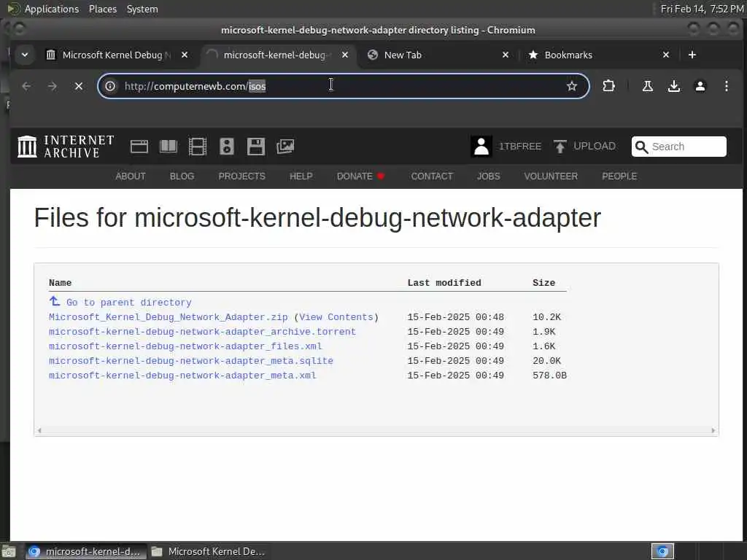Click the UPLOAD link
The width and height of the screenshot is (747, 560).
[x=595, y=146]
